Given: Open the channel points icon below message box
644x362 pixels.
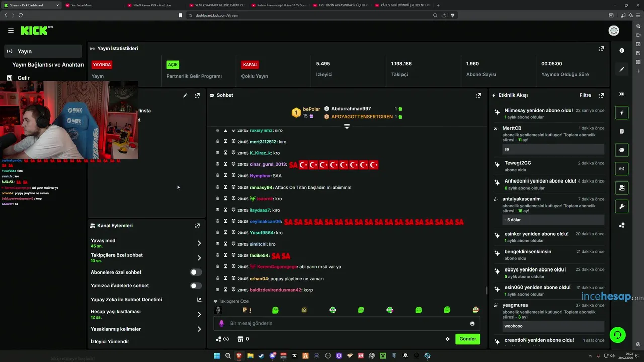Looking at the screenshot, I should point(222,339).
